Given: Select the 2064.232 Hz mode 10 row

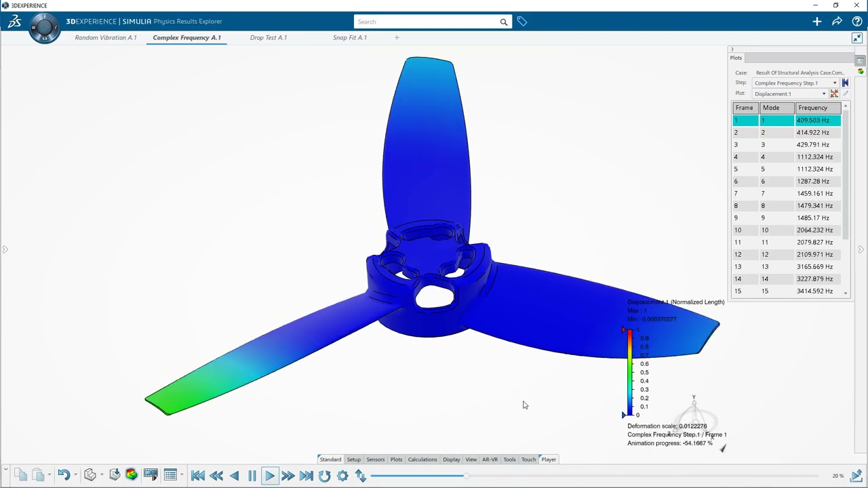Looking at the screenshot, I should (x=787, y=230).
